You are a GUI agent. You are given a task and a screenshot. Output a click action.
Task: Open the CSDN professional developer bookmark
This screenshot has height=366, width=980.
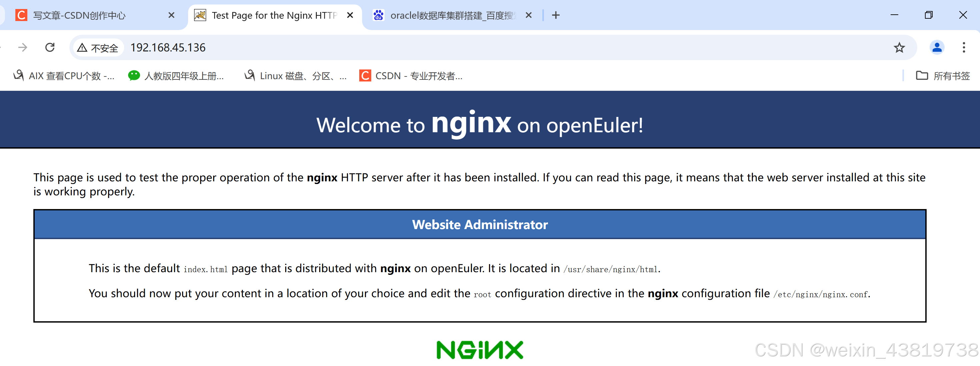coord(411,76)
